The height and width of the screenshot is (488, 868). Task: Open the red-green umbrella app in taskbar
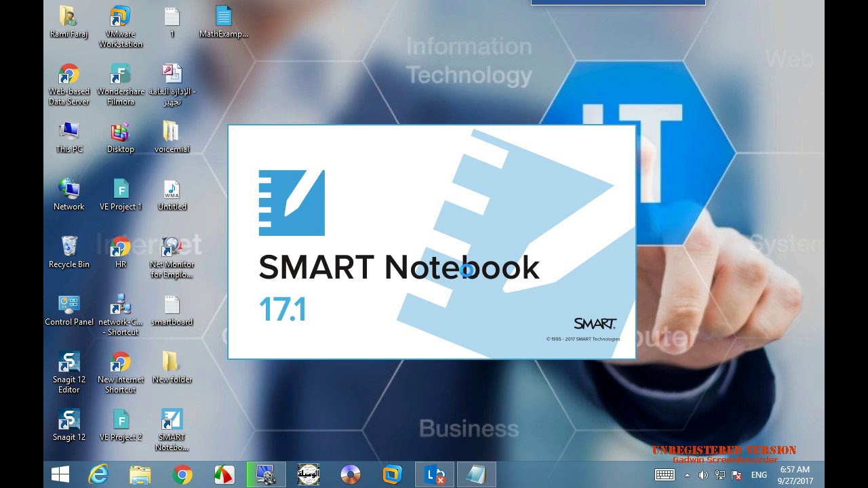(x=224, y=475)
